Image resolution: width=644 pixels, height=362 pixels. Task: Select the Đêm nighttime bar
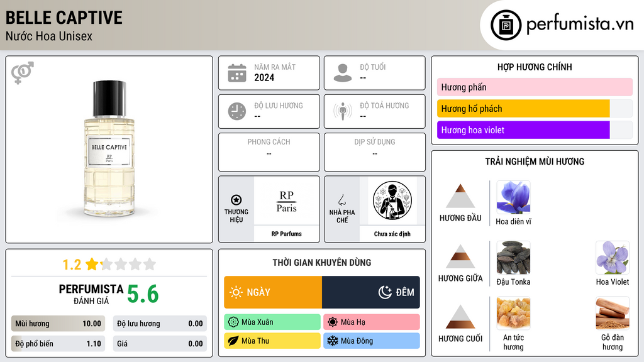click(371, 292)
